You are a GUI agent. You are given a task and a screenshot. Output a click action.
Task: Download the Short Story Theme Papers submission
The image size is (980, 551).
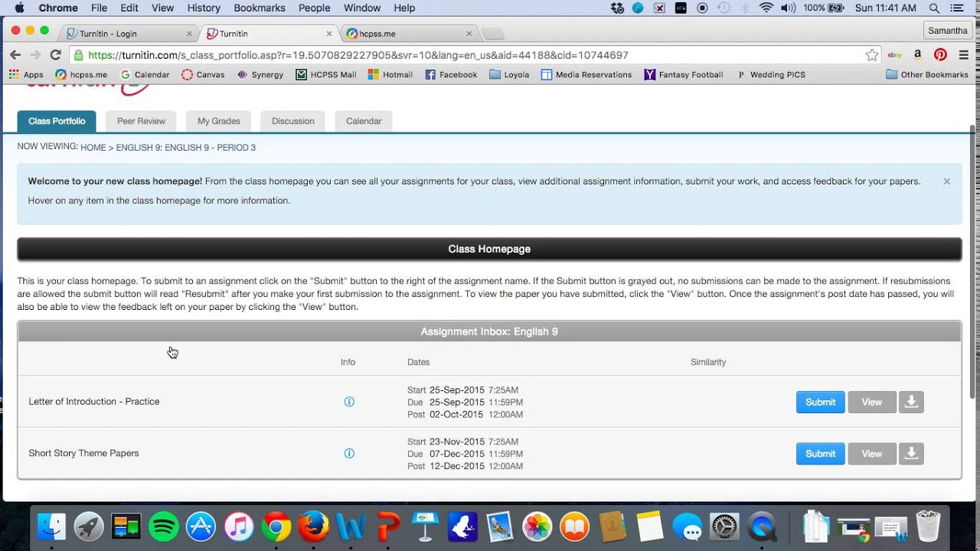[911, 453]
